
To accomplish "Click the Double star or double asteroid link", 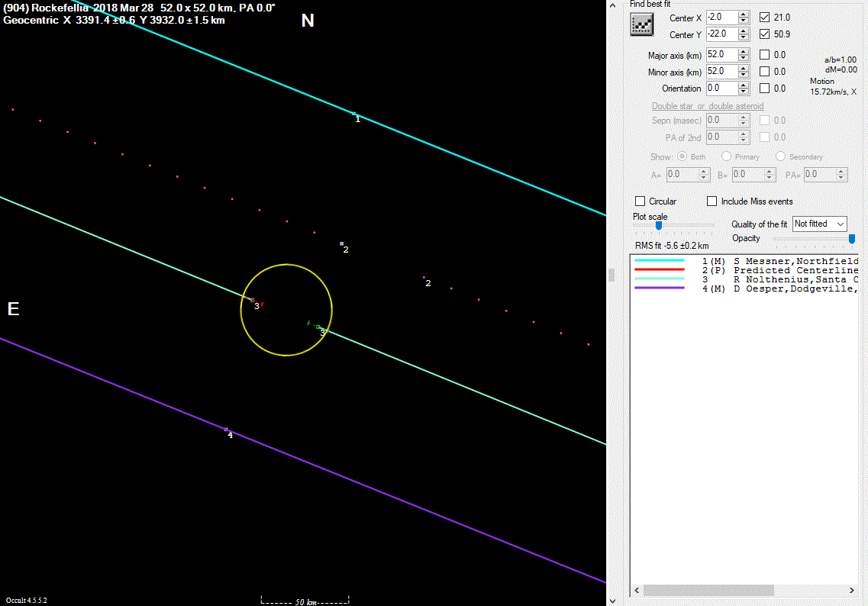I will (x=708, y=105).
